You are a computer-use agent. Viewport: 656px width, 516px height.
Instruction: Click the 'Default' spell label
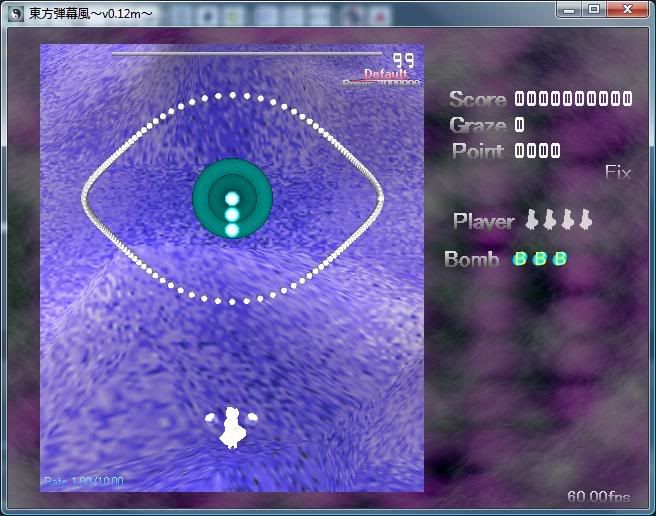tap(385, 74)
